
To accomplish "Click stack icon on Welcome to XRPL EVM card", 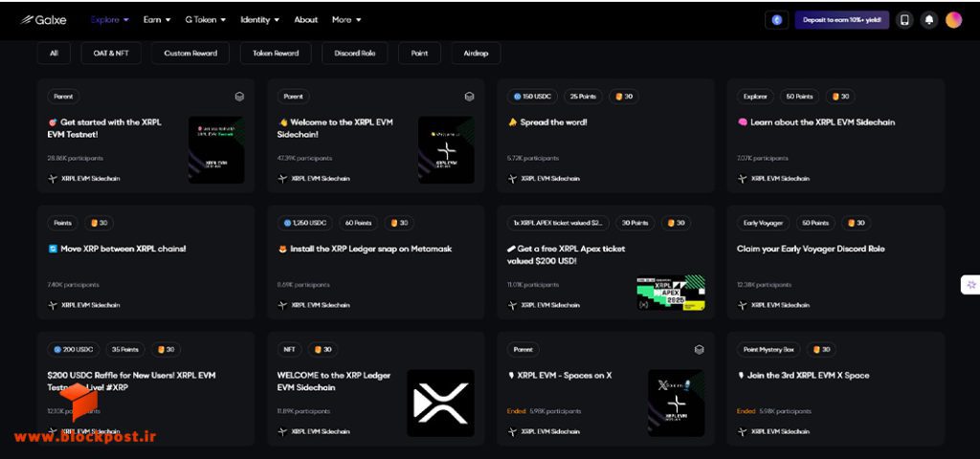I will (469, 97).
